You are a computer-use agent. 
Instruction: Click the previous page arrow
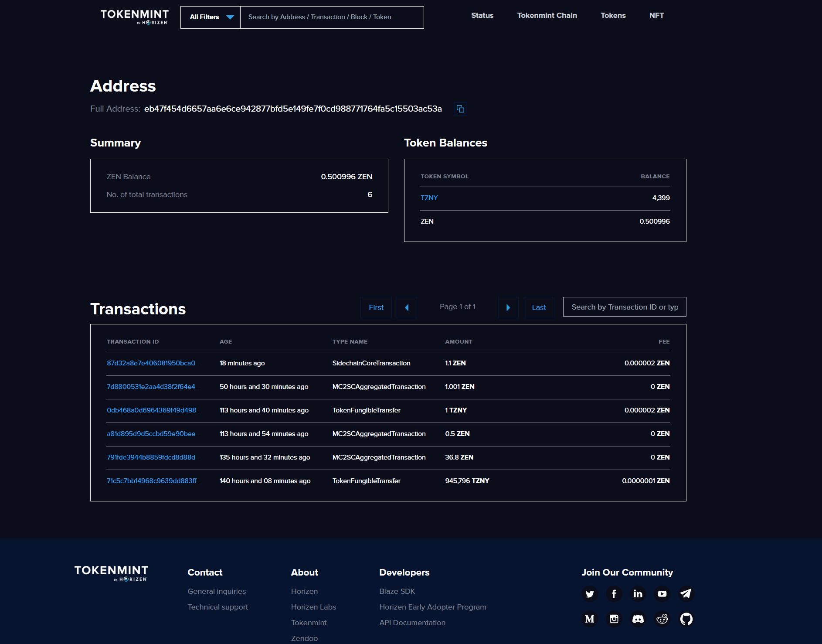click(x=407, y=307)
